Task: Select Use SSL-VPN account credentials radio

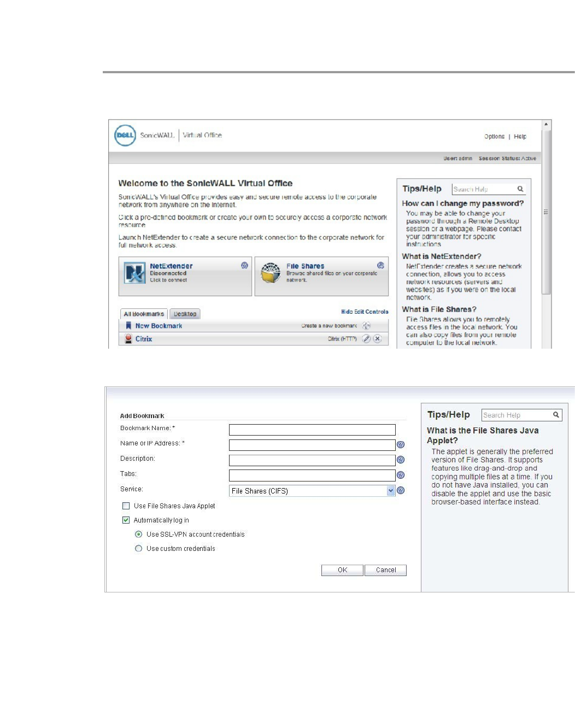Action: [138, 535]
